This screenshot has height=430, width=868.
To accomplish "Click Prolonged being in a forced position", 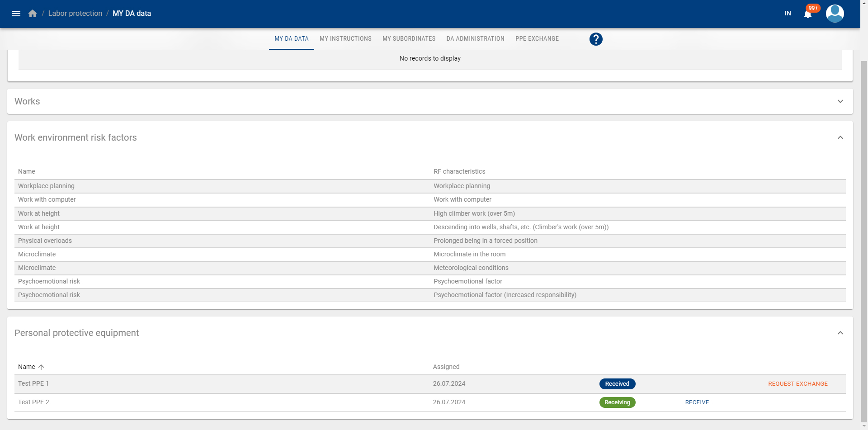I will point(486,241).
